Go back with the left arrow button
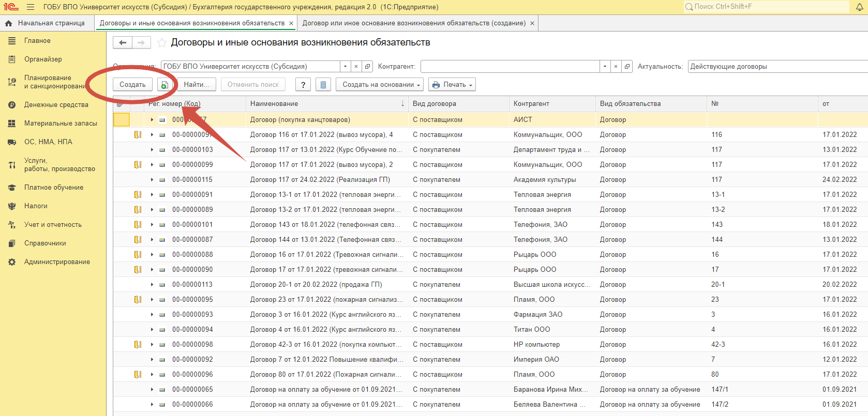Screen dimensions: 868x416 click(x=123, y=43)
